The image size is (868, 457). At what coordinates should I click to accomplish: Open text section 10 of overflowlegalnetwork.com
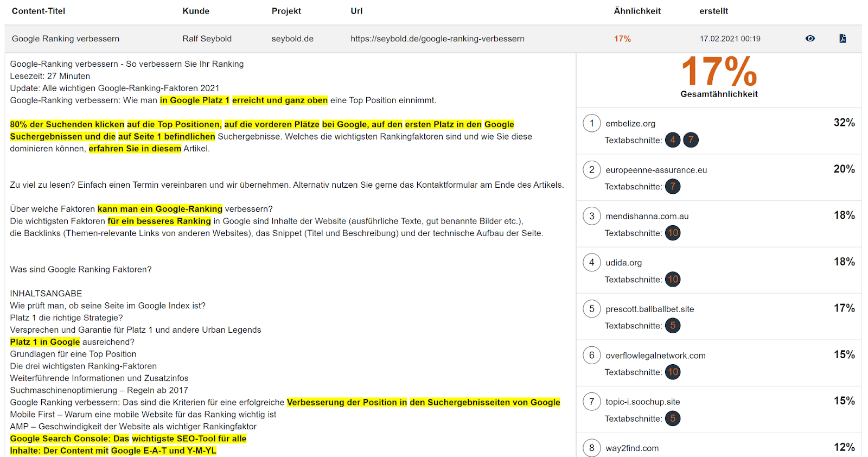pyautogui.click(x=673, y=372)
